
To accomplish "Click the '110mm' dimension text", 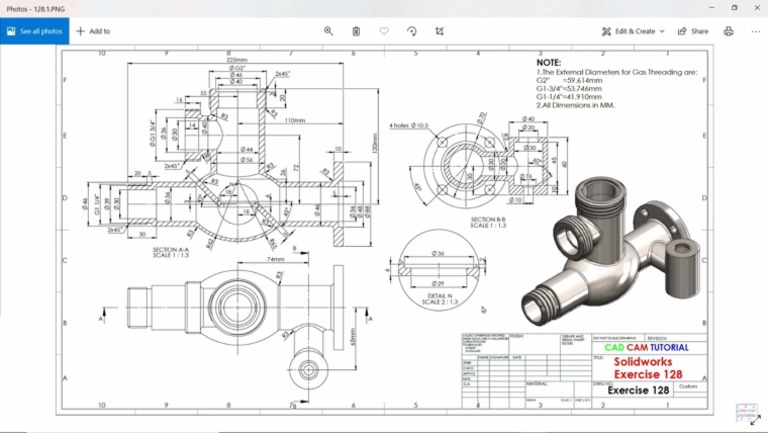I will click(x=294, y=120).
